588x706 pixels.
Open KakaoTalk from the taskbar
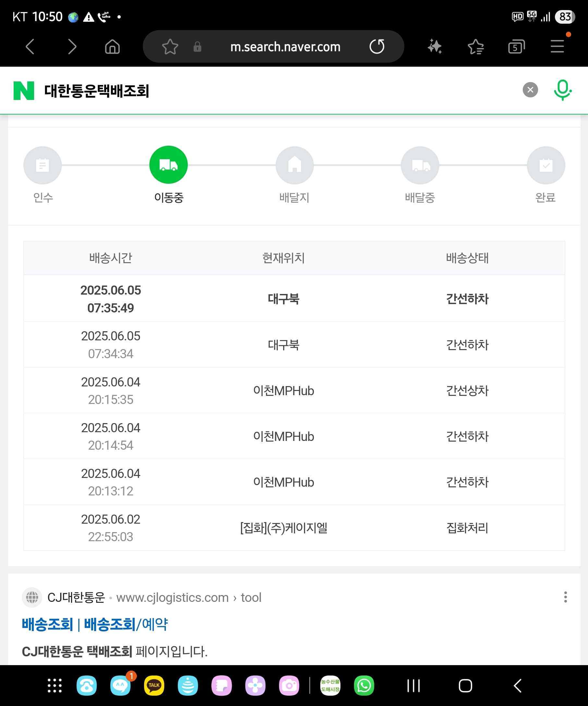tap(154, 686)
